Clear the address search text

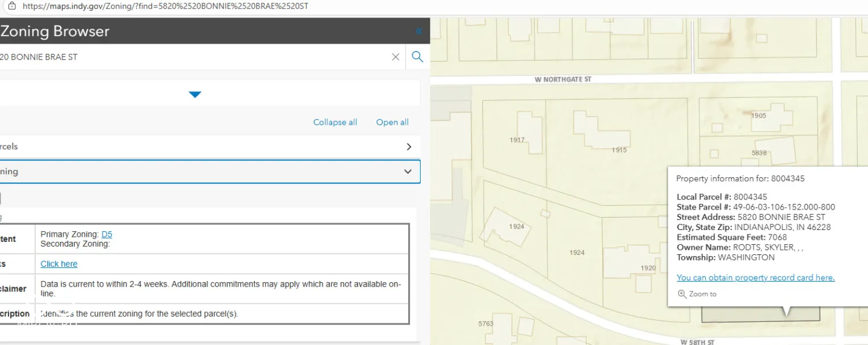pos(396,57)
